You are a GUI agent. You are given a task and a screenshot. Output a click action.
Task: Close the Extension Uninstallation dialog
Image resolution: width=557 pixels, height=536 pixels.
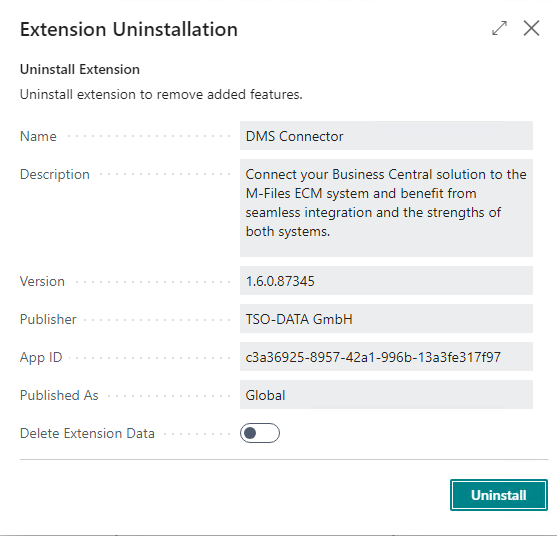point(531,28)
